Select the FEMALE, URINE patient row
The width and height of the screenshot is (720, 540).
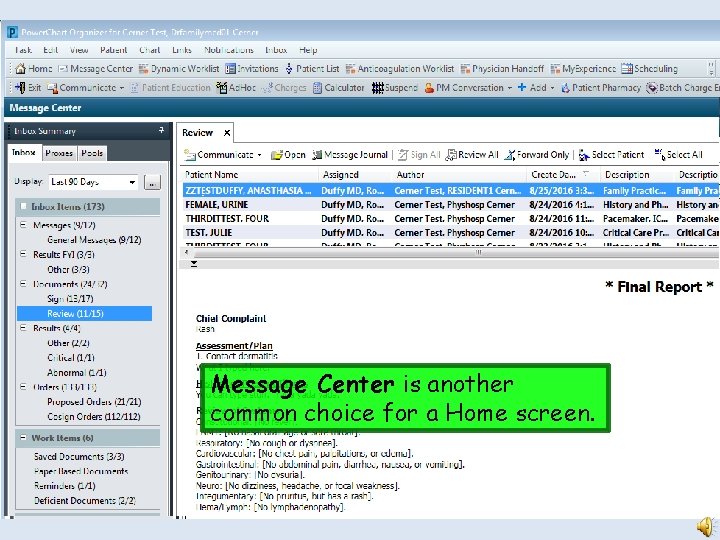point(450,205)
